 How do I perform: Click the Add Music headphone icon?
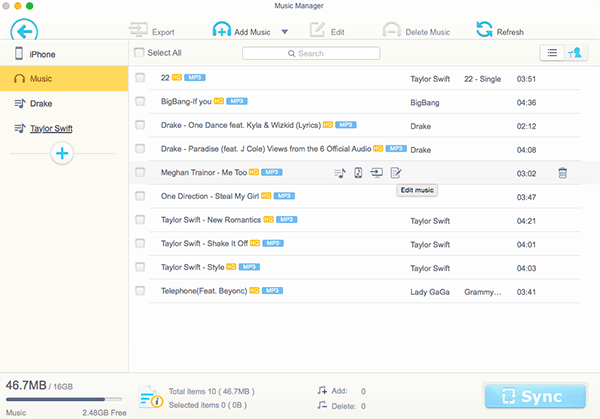point(222,29)
